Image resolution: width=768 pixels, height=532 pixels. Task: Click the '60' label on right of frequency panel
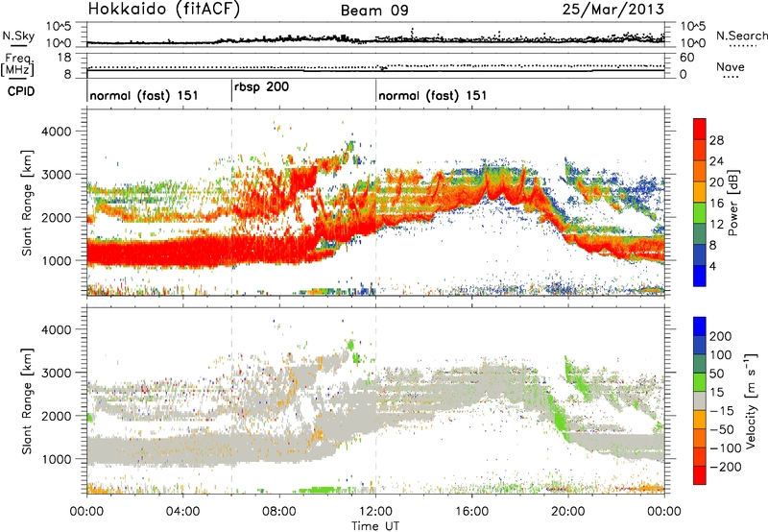[x=686, y=58]
